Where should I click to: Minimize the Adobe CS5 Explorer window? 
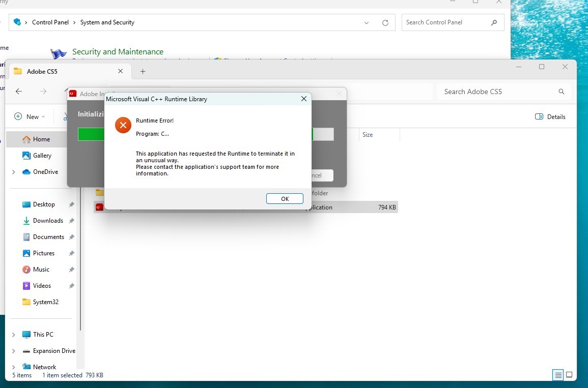[519, 67]
